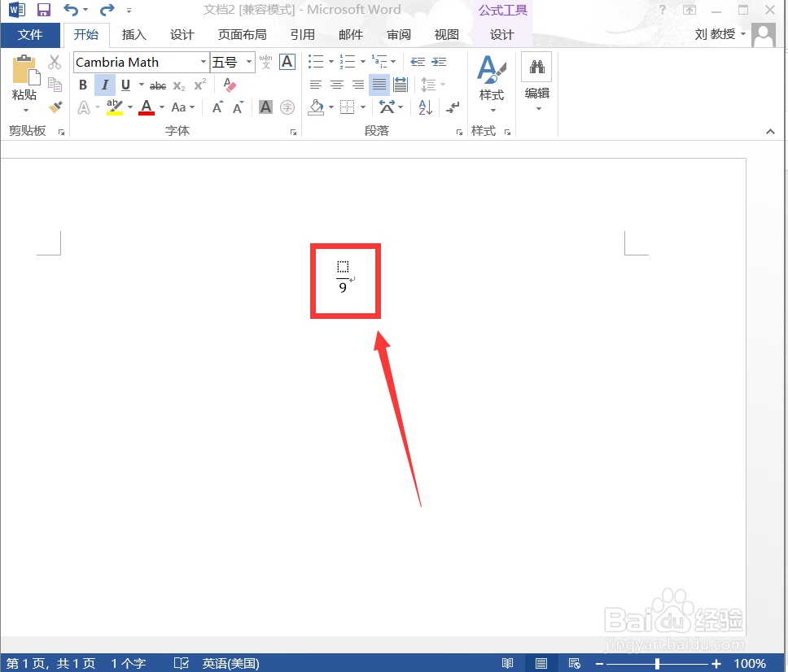Toggle justify alignment
Viewport: 788px width, 672px height.
click(379, 85)
